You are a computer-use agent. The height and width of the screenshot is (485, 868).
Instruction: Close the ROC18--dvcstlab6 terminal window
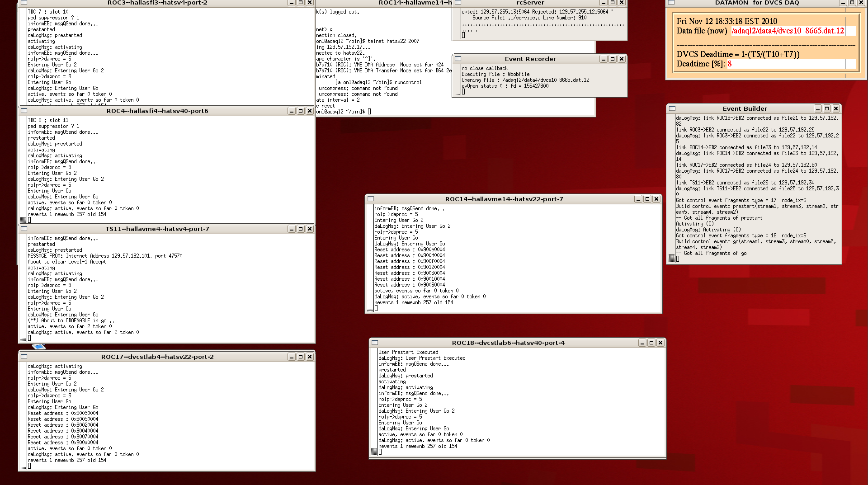[660, 343]
